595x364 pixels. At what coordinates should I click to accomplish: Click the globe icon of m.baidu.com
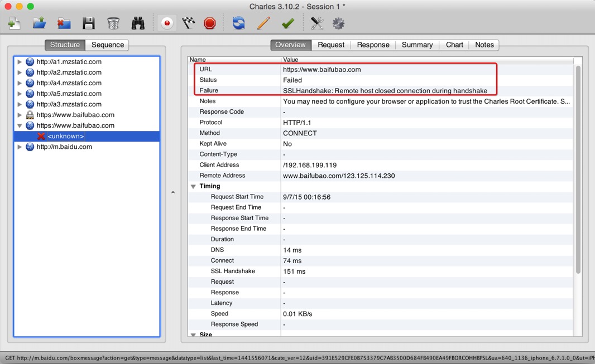[30, 147]
